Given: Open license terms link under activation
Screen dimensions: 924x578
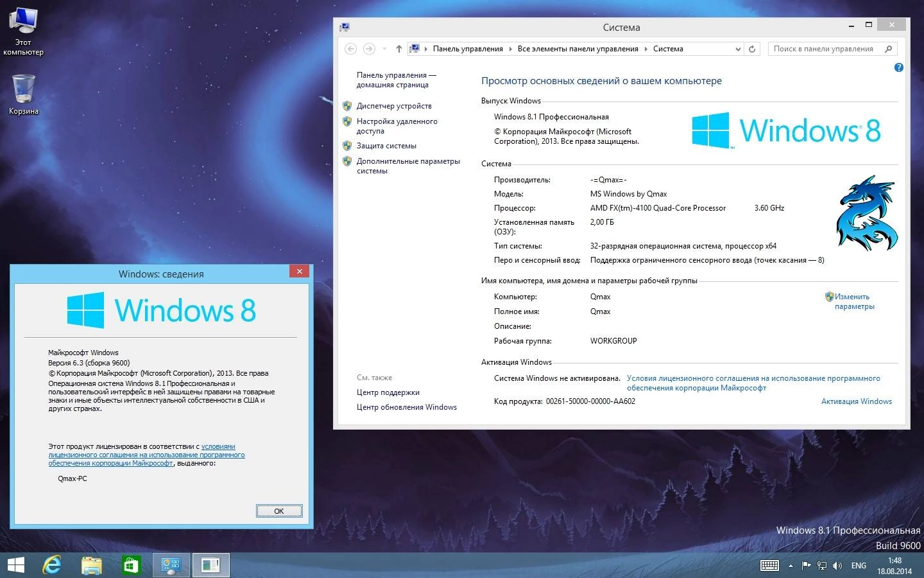Looking at the screenshot, I should click(x=753, y=383).
